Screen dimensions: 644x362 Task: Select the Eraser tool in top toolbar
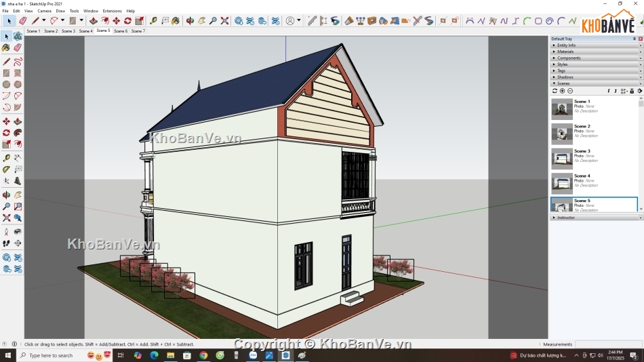coord(23,20)
